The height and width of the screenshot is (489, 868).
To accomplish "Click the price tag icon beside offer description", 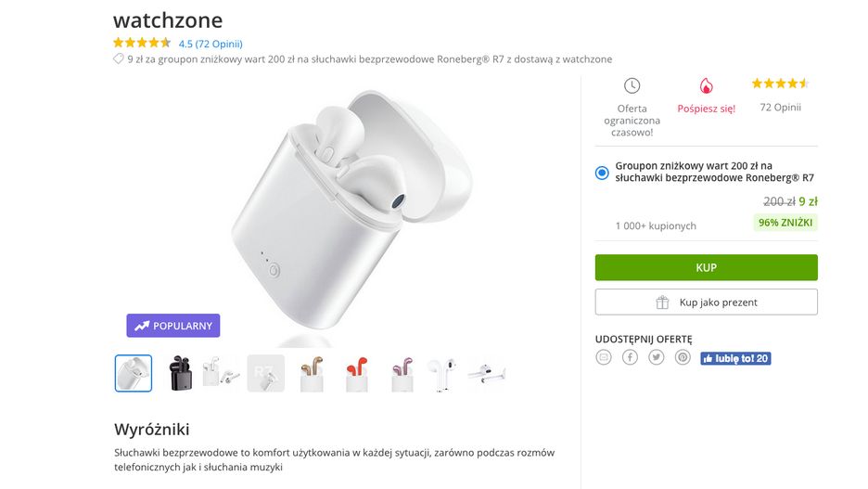I will click(119, 59).
